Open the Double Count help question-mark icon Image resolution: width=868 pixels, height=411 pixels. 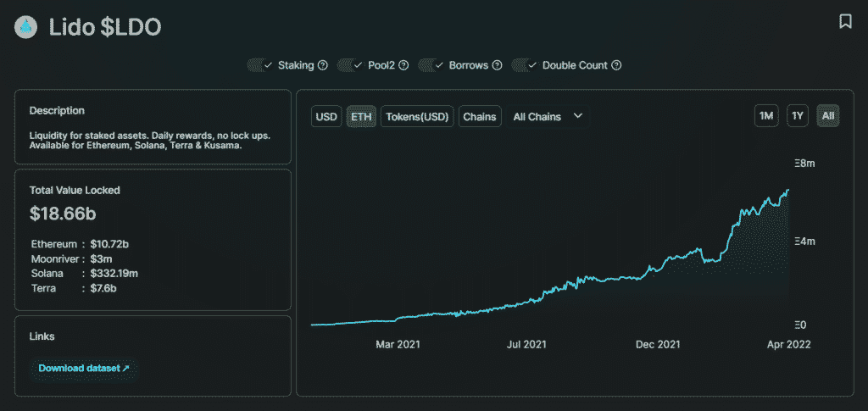coord(616,65)
